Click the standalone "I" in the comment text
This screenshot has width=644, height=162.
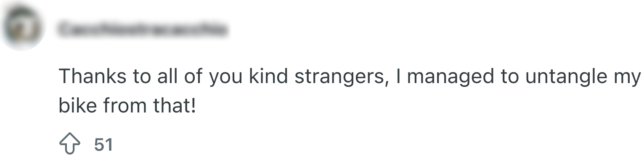398,76
